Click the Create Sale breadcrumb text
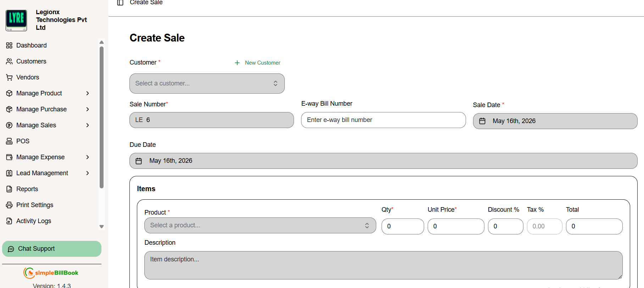The image size is (644, 288). tap(146, 2)
